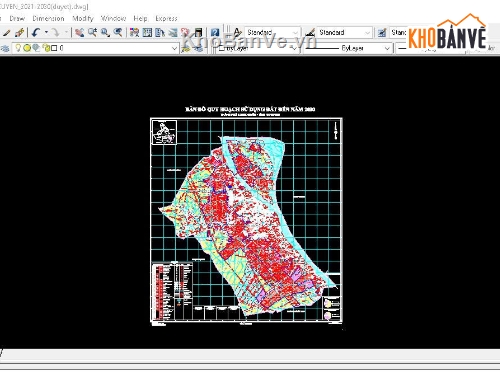
Task: Click the Text Style icon
Action: 237,32
